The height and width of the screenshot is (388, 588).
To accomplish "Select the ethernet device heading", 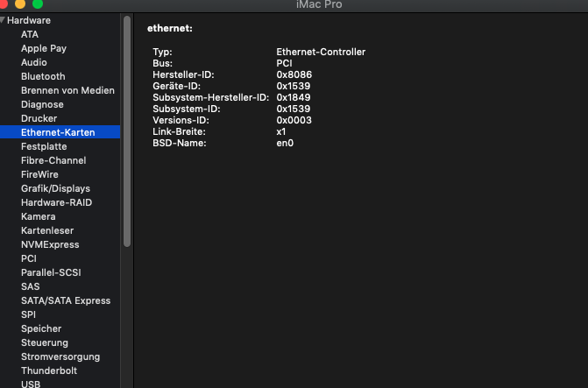I will click(x=170, y=29).
